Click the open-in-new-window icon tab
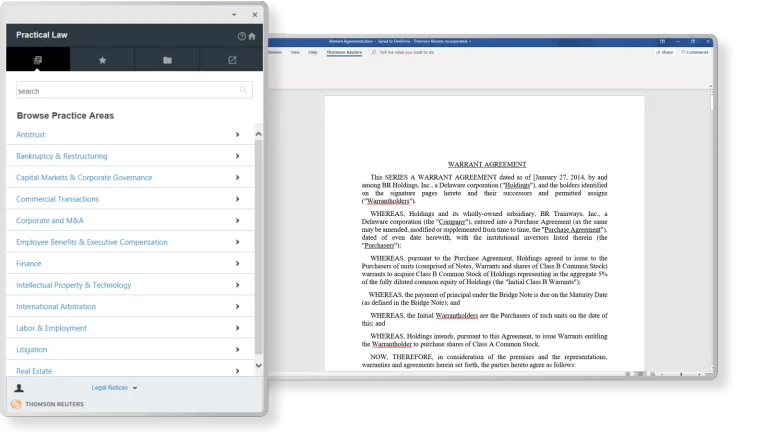Image resolution: width=768 pixels, height=432 pixels. click(232, 60)
